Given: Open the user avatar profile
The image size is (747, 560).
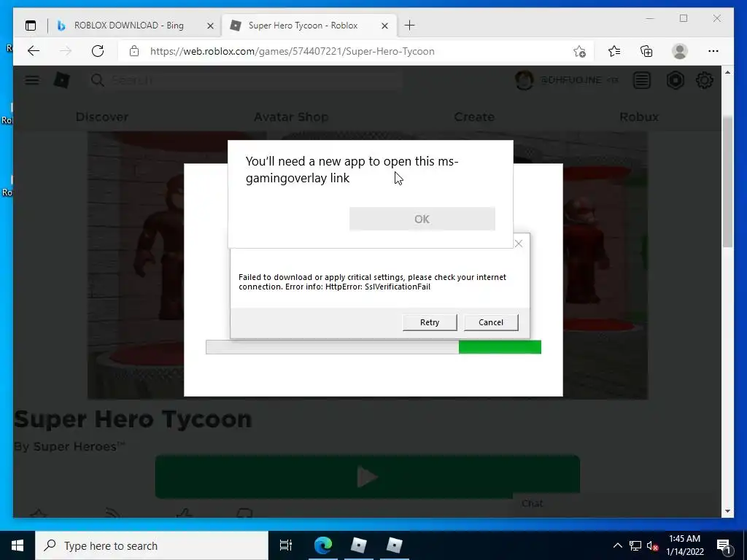Looking at the screenshot, I should [524, 80].
